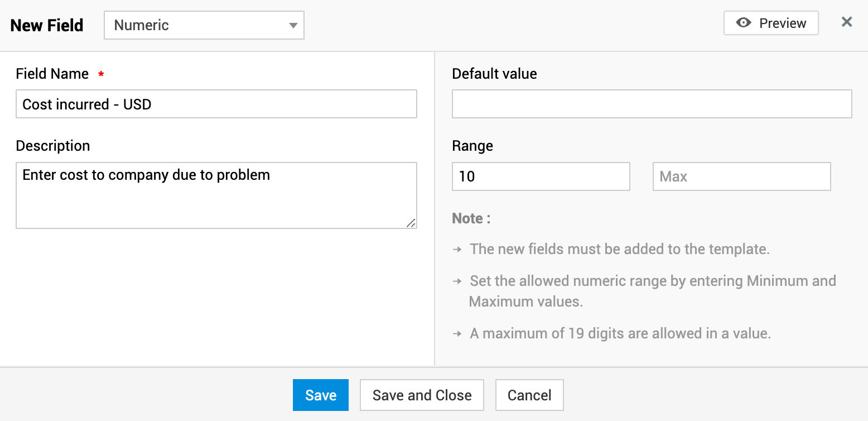Click the Range Max input field
The height and width of the screenshot is (421, 868).
[741, 176]
